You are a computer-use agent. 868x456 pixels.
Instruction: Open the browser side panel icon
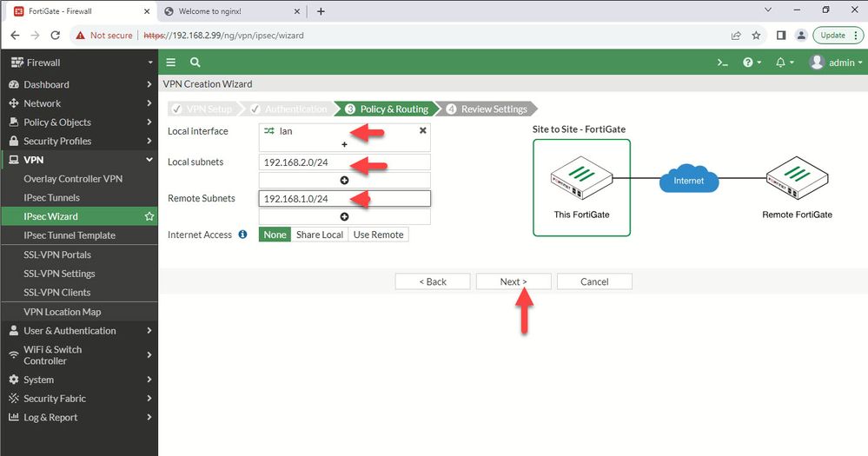[x=781, y=36]
